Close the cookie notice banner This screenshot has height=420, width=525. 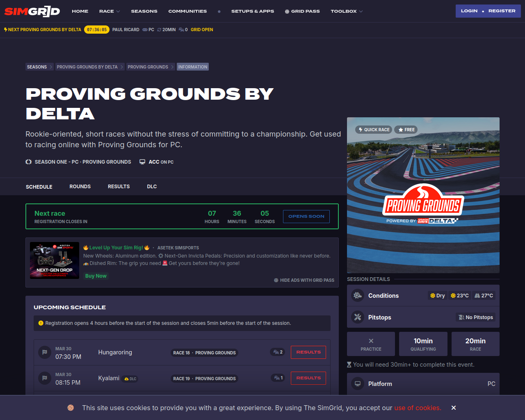tap(454, 408)
